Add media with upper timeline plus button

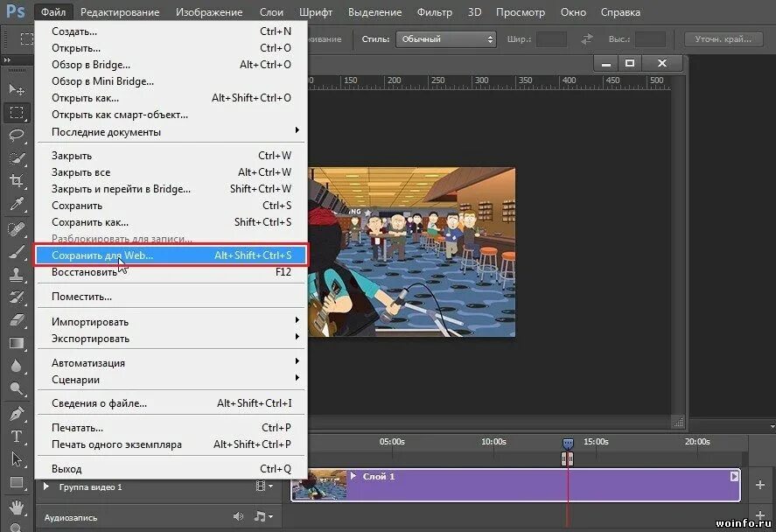click(760, 485)
